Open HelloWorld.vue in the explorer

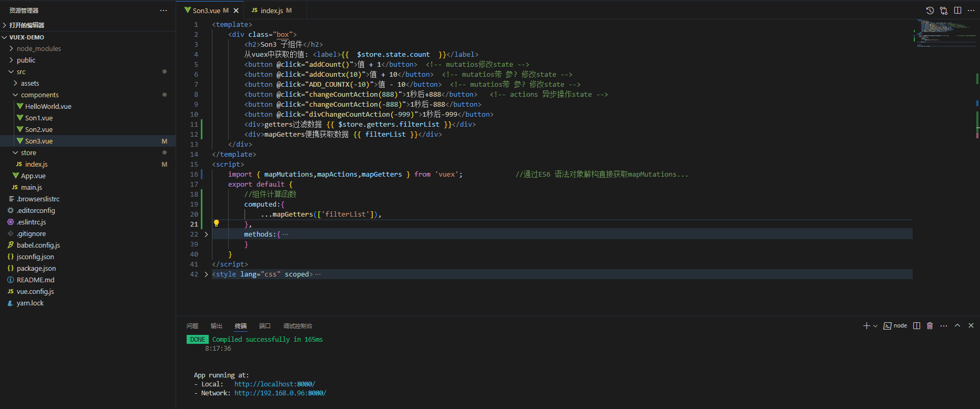tap(88, 106)
